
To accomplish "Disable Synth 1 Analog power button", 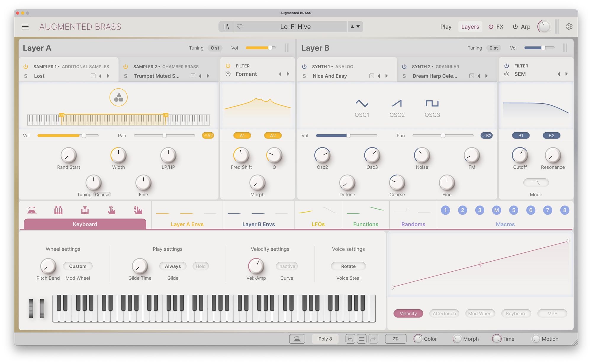I will (304, 67).
